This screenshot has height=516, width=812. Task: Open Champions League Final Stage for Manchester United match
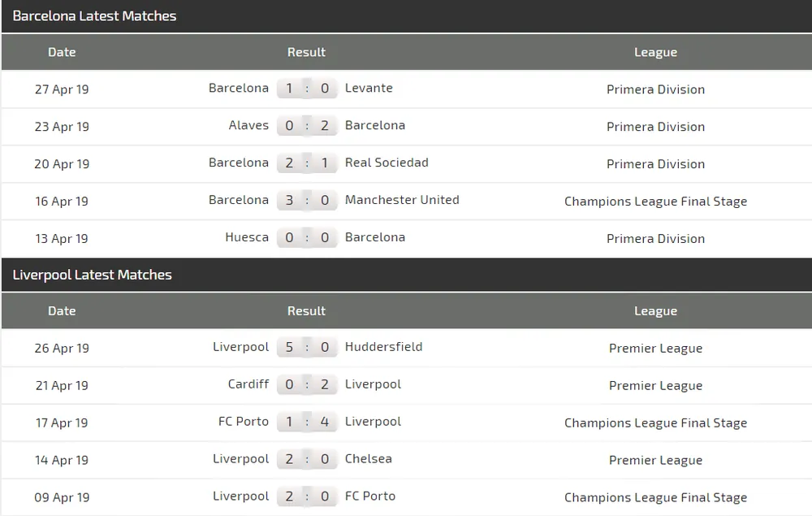pyautogui.click(x=655, y=202)
